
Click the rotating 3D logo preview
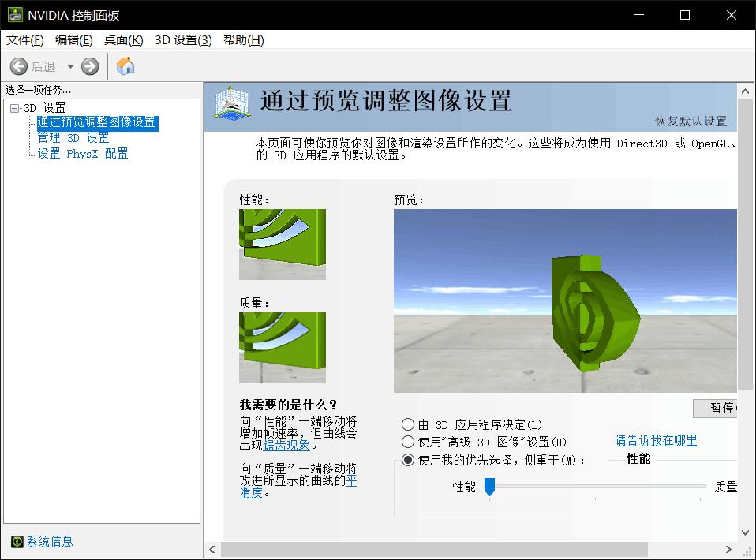pos(565,301)
